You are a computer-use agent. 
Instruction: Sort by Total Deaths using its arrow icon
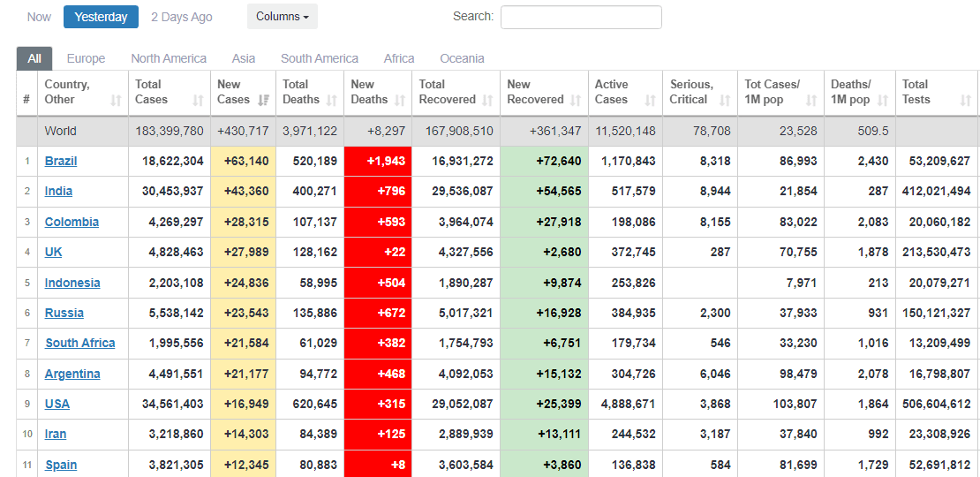tap(332, 101)
